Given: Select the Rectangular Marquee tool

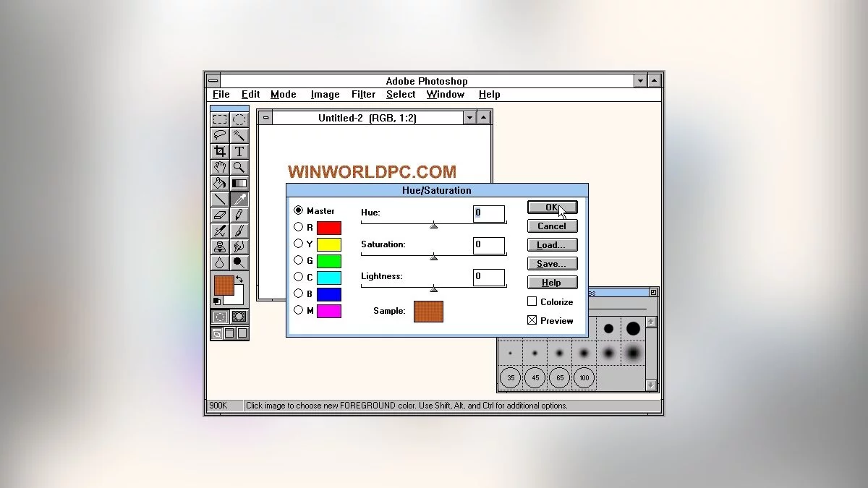Looking at the screenshot, I should 220,119.
